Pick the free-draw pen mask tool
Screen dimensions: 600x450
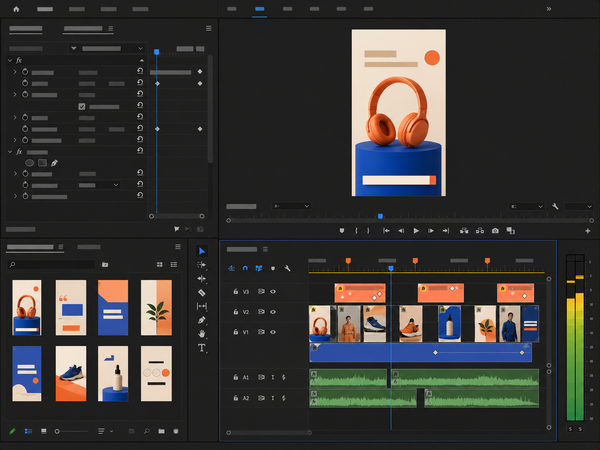[x=54, y=163]
